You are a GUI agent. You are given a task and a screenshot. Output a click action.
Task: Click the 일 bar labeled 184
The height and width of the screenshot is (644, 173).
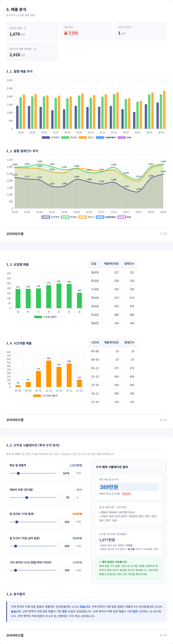(79, 301)
